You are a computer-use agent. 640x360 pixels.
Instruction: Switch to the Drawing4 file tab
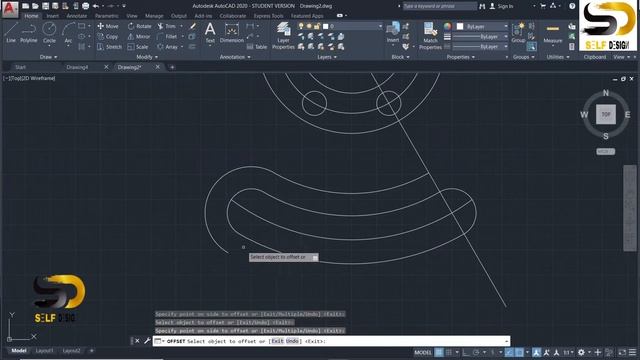[x=77, y=67]
